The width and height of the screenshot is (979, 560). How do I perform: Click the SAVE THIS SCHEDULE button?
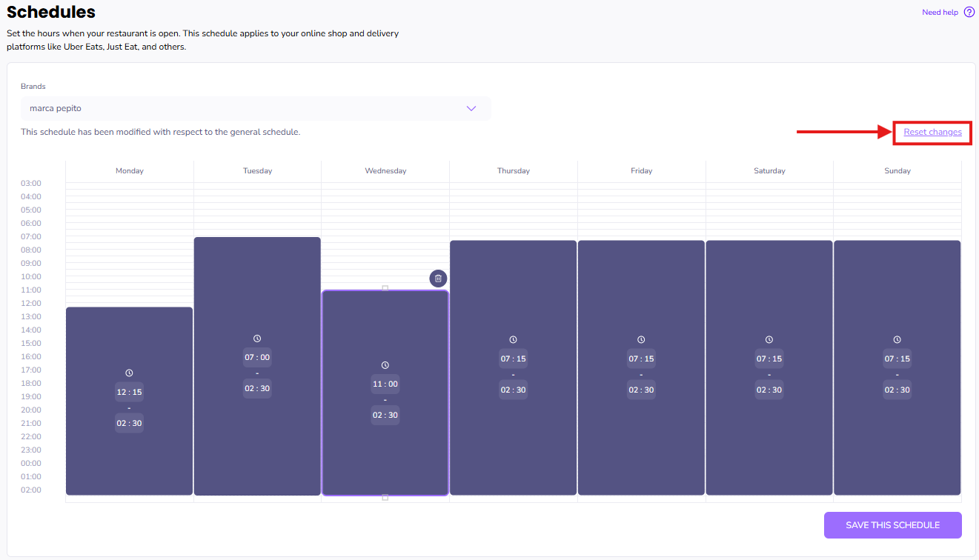892,525
